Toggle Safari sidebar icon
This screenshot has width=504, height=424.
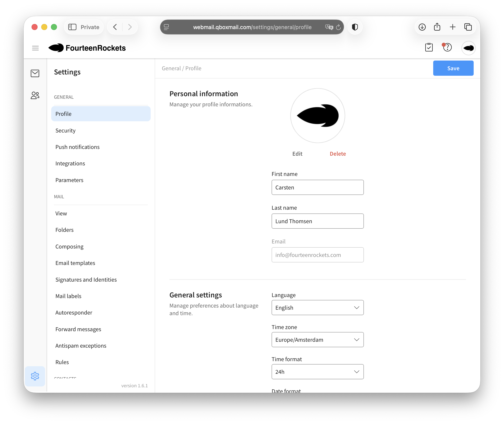(x=72, y=27)
